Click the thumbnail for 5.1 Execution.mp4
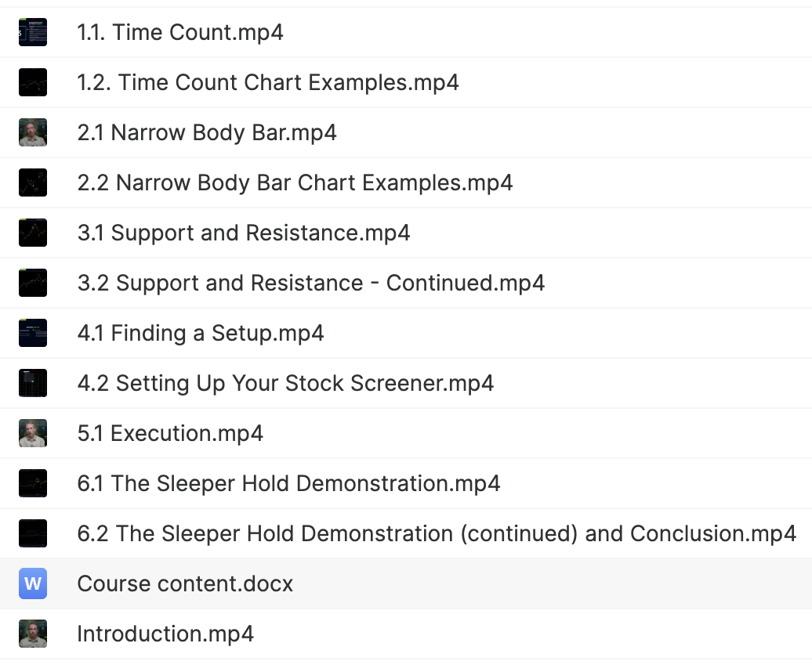Viewport: 812px width, 672px height. (x=33, y=433)
